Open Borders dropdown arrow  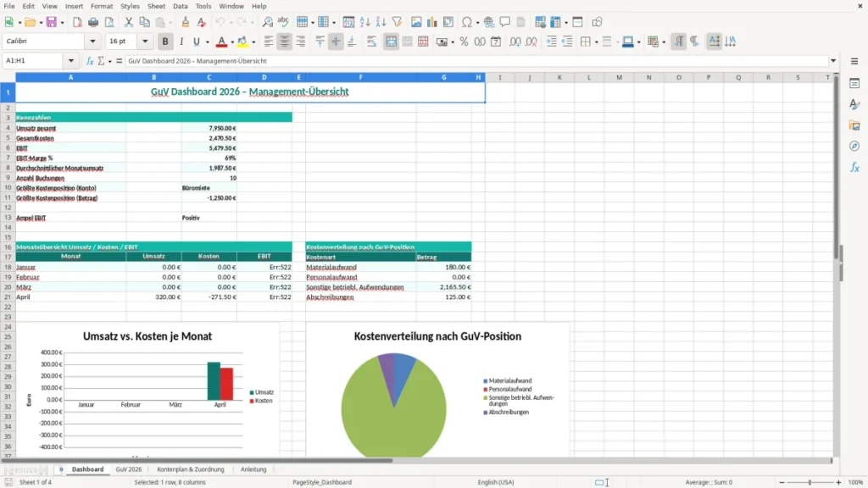(596, 42)
